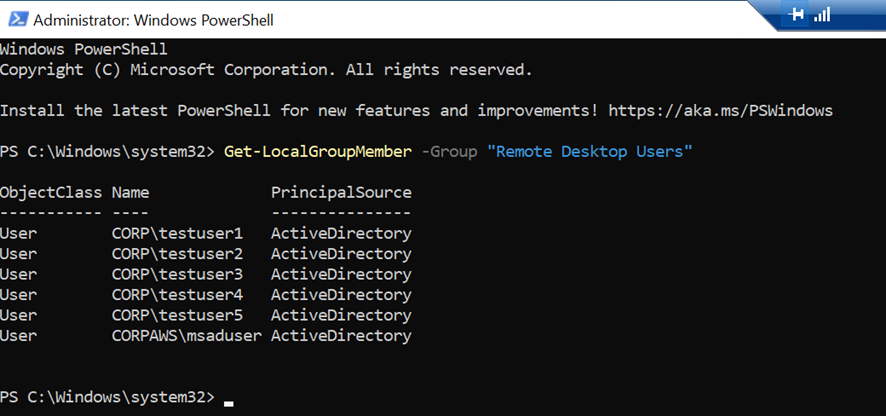Click the PowerShell icon in title bar
The image size is (886, 416).
coord(18,19)
